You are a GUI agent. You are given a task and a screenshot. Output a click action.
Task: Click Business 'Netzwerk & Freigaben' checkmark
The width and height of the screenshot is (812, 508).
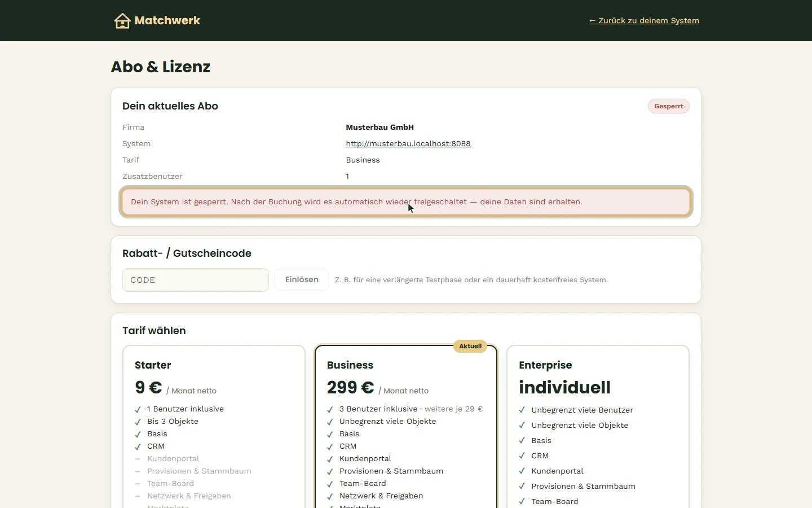pos(330,496)
